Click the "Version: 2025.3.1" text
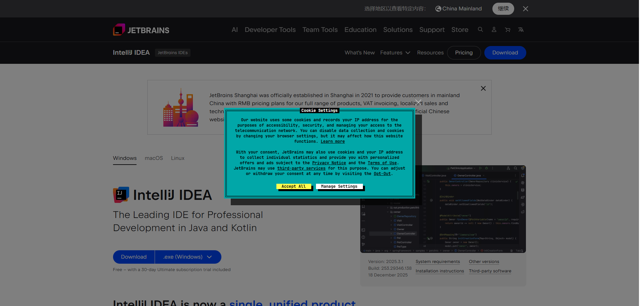 coord(386,262)
